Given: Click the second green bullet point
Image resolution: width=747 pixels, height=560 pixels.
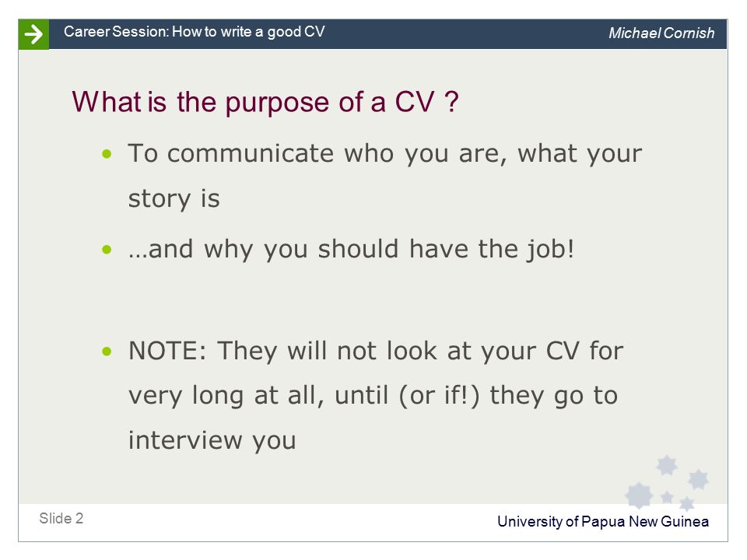Looking at the screenshot, I should tap(107, 250).
